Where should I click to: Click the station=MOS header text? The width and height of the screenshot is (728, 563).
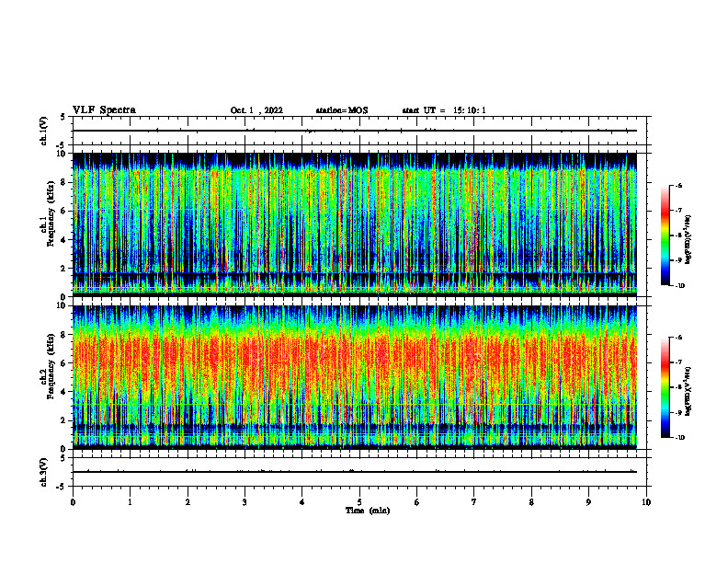pyautogui.click(x=342, y=110)
